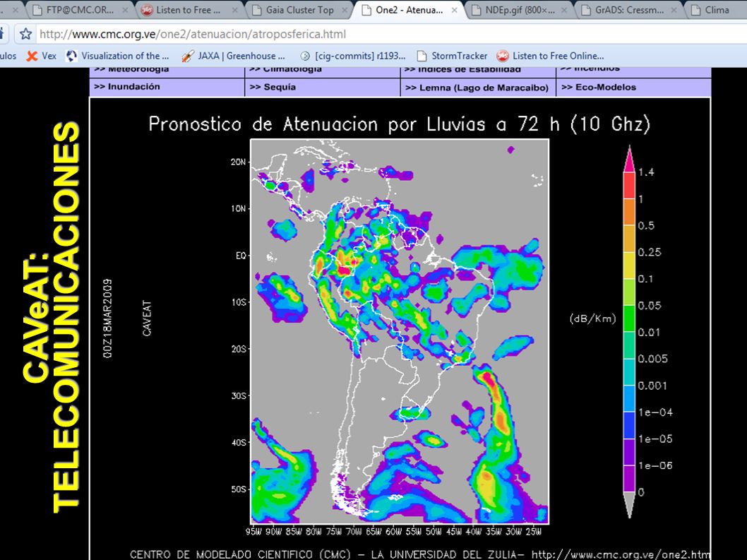Switch to GrADS: Cressm... tab

pyautogui.click(x=629, y=10)
